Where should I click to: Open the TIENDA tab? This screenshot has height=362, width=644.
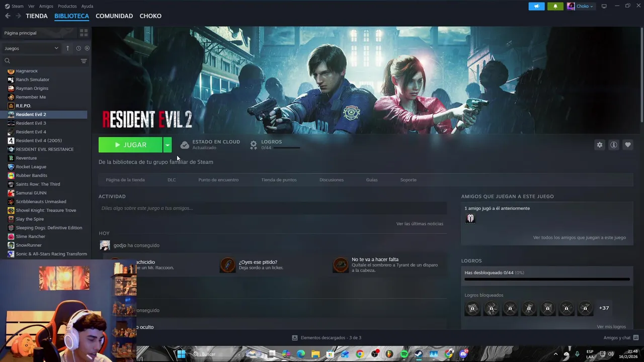pyautogui.click(x=37, y=16)
